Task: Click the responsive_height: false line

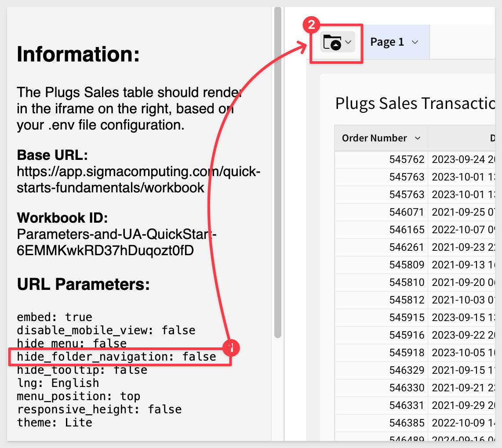Action: (x=99, y=409)
